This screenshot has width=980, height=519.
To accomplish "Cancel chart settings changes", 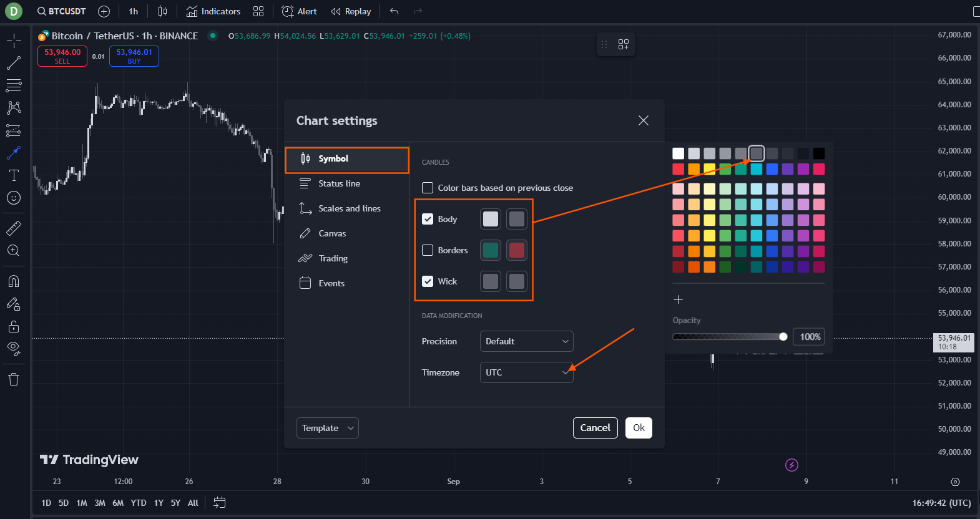I will (x=595, y=428).
